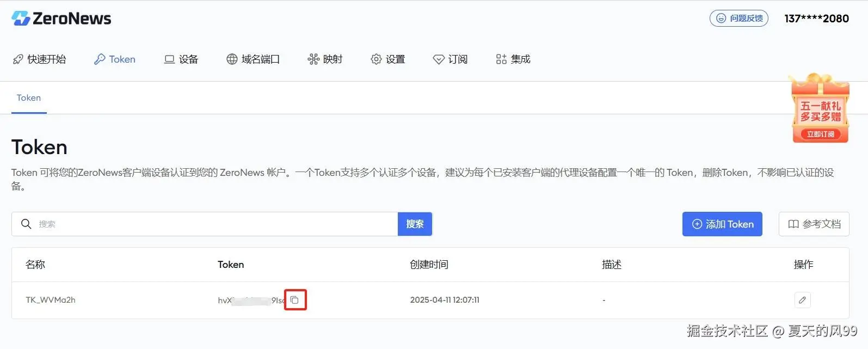
Task: Open the 域名端口 page
Action: [253, 59]
